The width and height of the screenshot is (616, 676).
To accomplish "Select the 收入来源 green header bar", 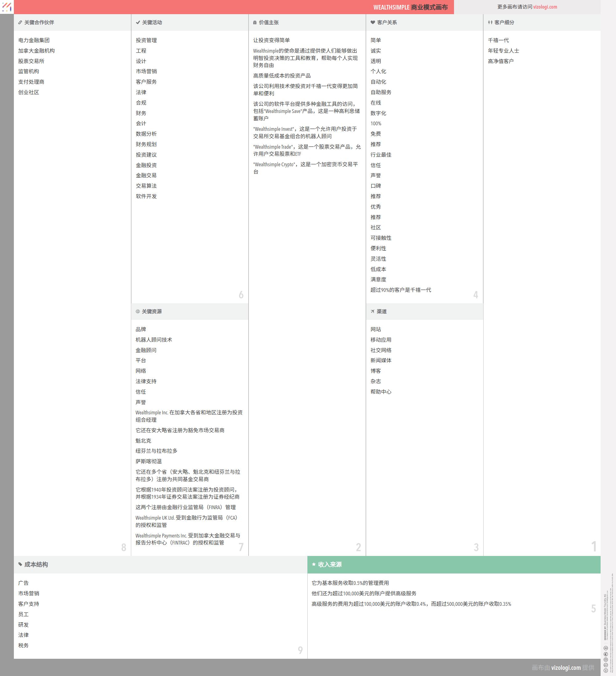I will click(454, 565).
